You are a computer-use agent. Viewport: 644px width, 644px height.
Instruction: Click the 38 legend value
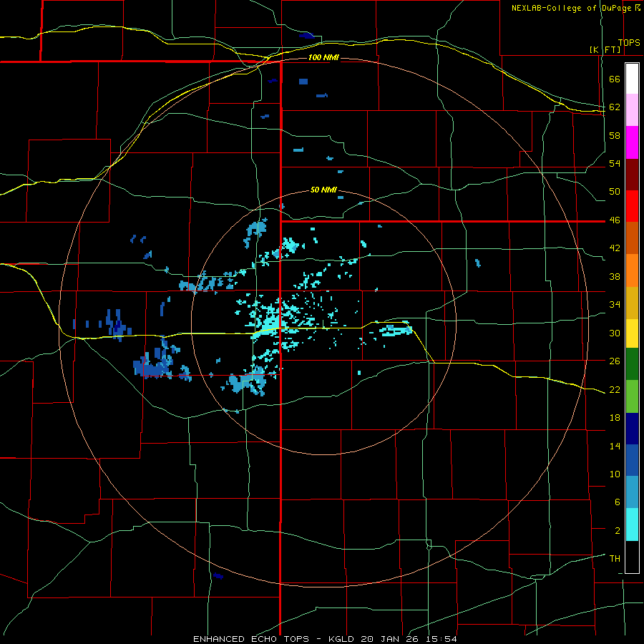tap(615, 276)
